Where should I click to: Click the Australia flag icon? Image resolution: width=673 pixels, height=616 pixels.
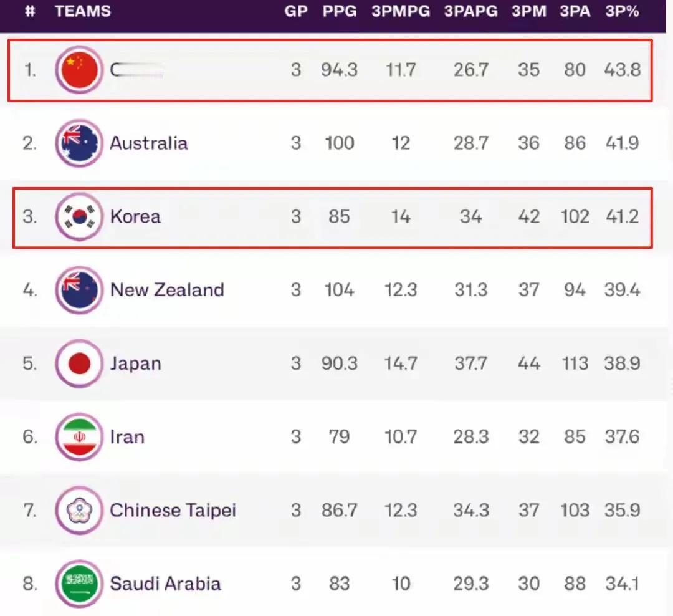coord(79,143)
